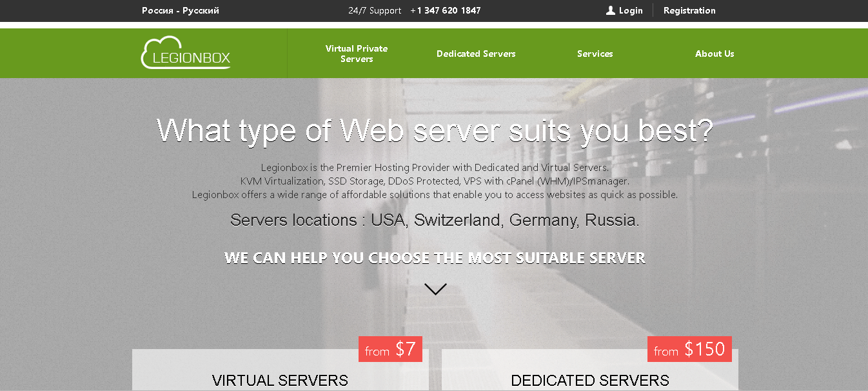Click the 24/7 Support text

click(x=375, y=10)
